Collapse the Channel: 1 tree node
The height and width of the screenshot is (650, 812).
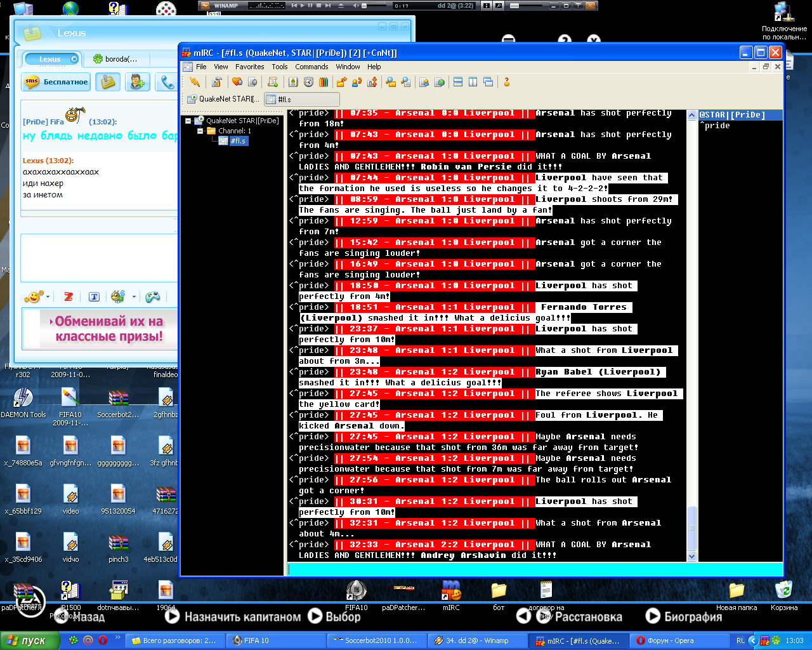point(200,131)
